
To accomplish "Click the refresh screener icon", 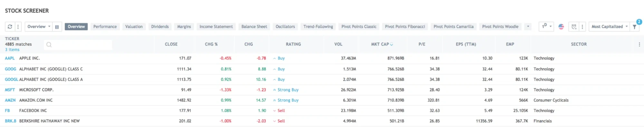I will tap(10, 26).
